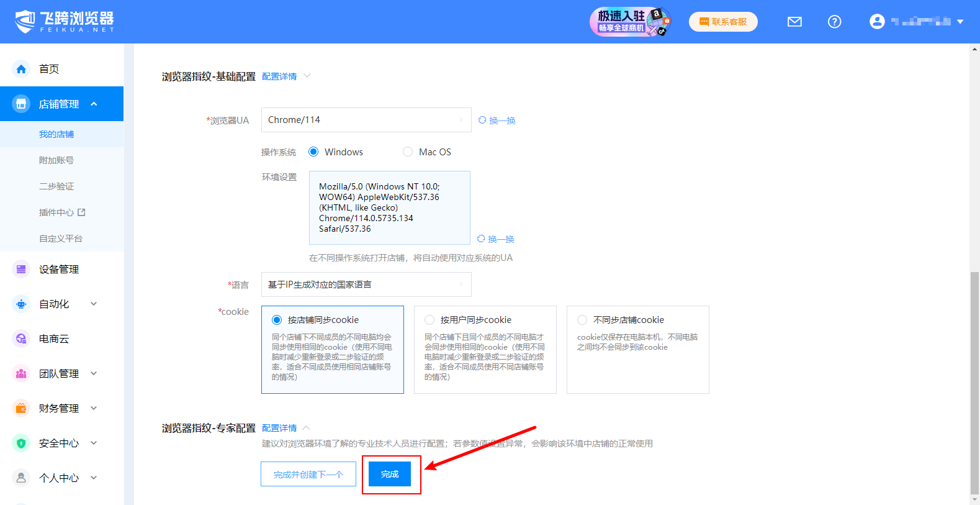Viewport: 980px width, 505px height.
Task: Click the 设备管理 sidebar icon
Action: tap(21, 269)
